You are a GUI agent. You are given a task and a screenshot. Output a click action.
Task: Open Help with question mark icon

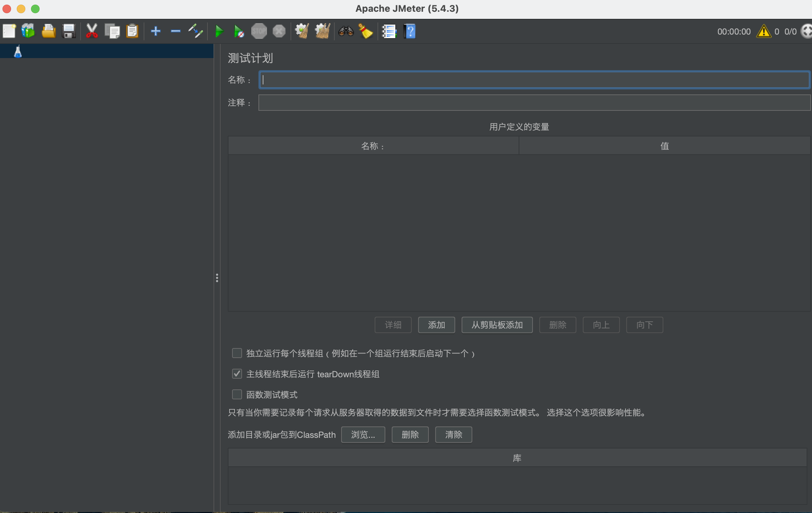point(410,31)
